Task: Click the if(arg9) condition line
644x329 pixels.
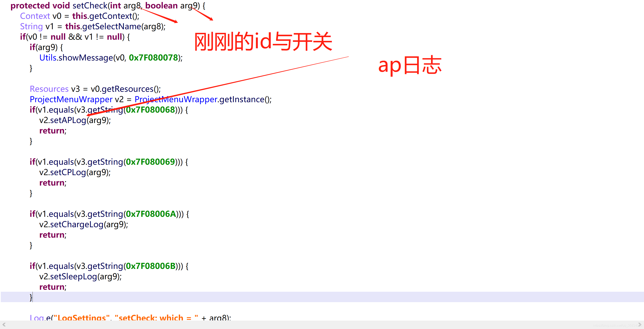Action: (x=46, y=47)
